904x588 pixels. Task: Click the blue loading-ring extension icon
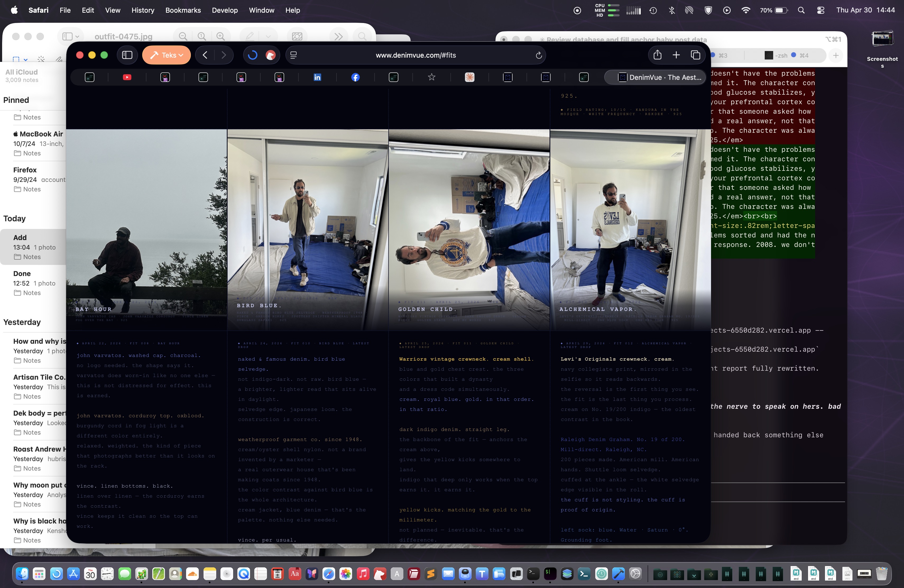click(x=253, y=55)
